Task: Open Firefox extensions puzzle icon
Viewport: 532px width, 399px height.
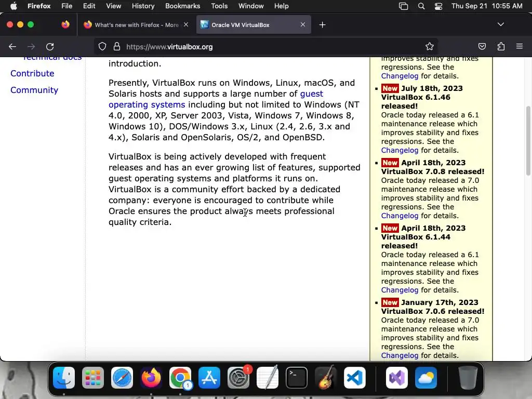Action: click(501, 46)
